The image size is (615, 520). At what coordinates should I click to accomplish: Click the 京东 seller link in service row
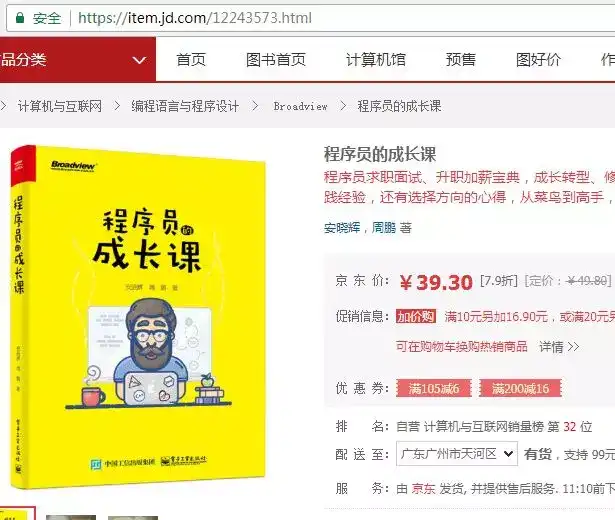(x=424, y=489)
